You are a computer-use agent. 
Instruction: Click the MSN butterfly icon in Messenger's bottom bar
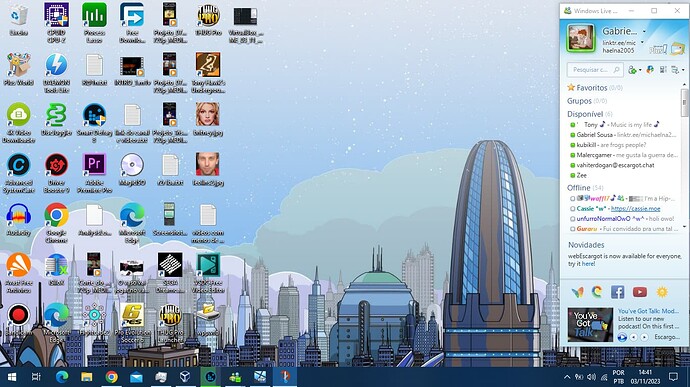pos(577,291)
